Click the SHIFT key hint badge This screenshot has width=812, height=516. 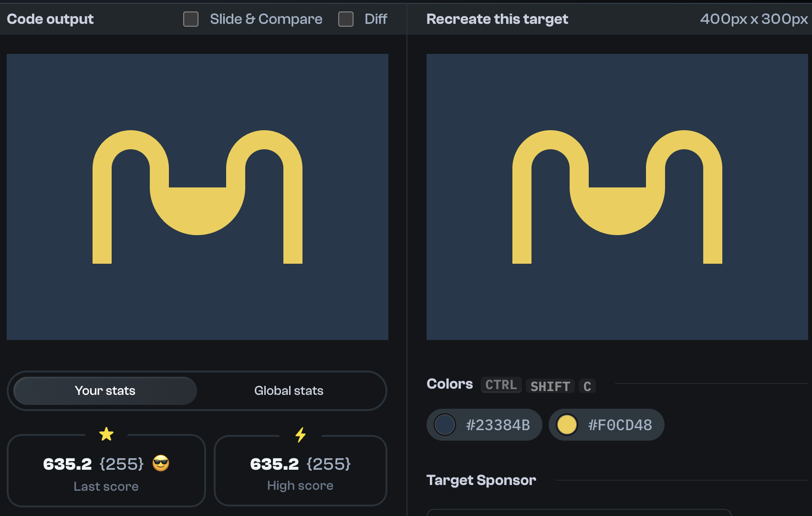550,386
